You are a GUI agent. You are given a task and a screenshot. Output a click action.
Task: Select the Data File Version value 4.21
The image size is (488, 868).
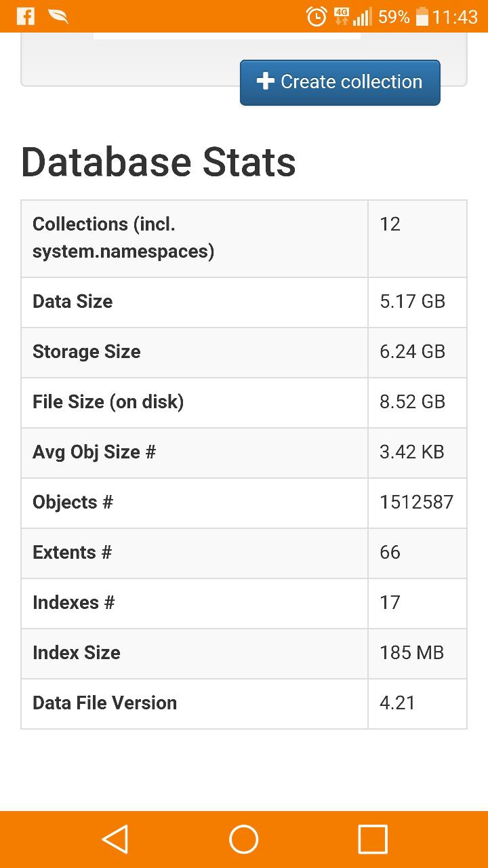[397, 703]
